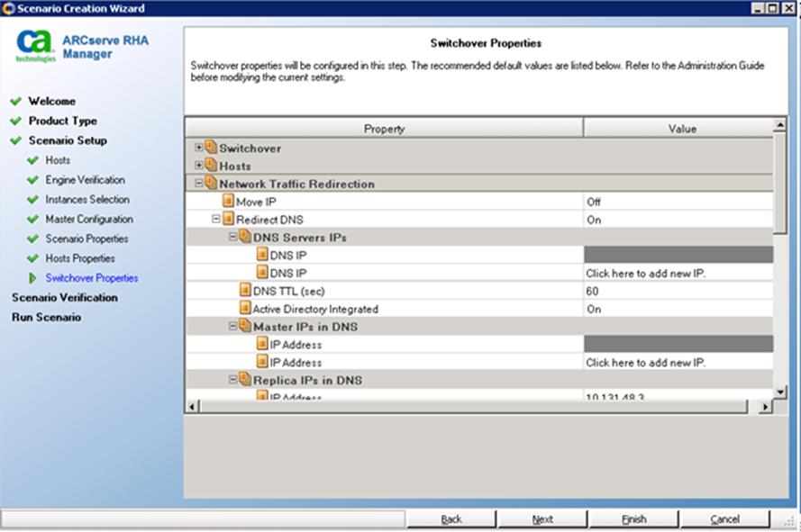Click the greyed Master IP Address value field
This screenshot has width=801, height=532.
pos(678,344)
